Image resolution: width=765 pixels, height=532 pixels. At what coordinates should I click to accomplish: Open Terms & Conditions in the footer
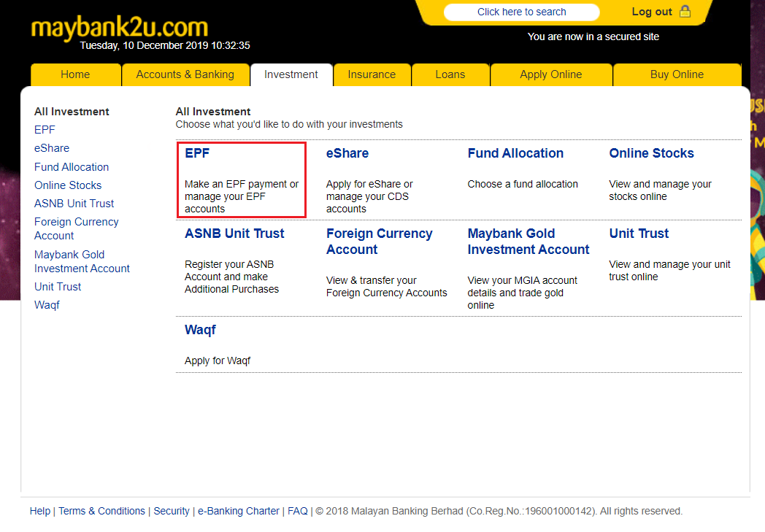coord(102,511)
